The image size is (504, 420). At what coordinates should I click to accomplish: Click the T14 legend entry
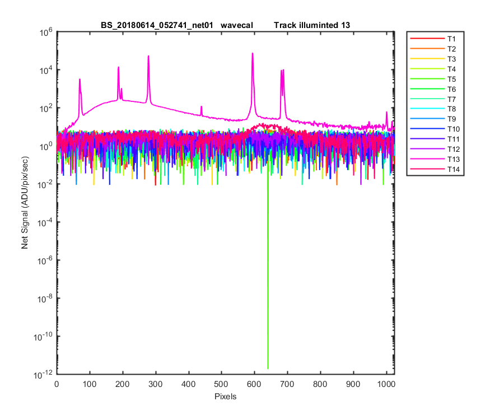(435, 169)
